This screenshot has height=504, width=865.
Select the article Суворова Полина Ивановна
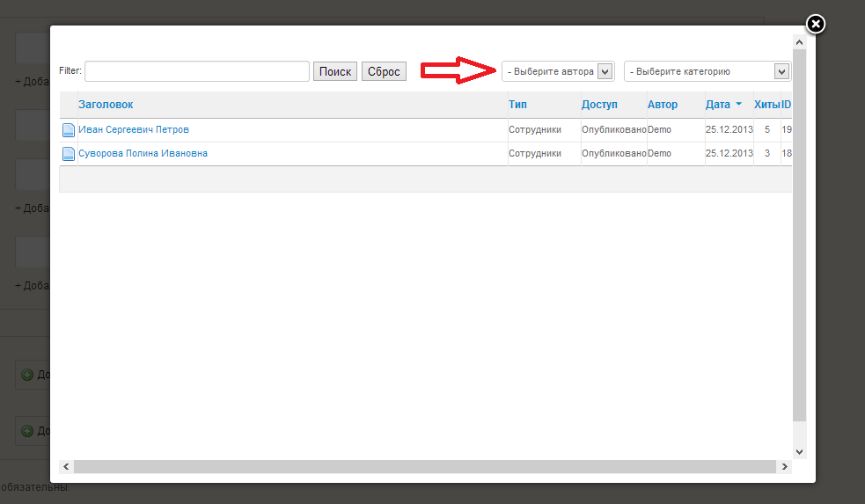click(x=143, y=154)
